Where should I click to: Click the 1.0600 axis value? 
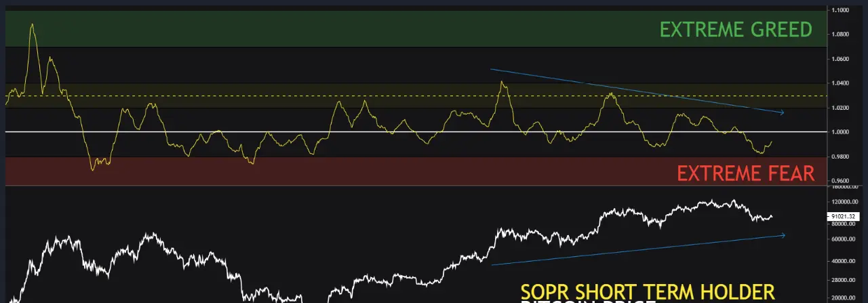(841, 59)
